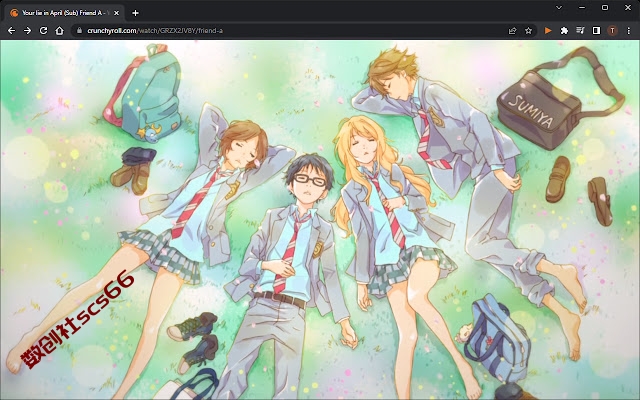Open the browser home page
Image resolution: width=640 pixels, height=400 pixels.
click(x=60, y=31)
